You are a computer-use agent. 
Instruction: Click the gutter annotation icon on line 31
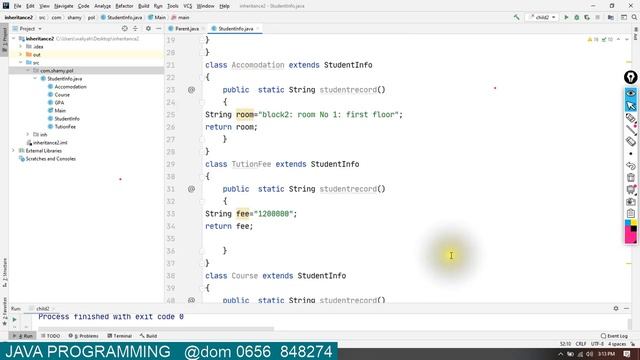tap(191, 189)
